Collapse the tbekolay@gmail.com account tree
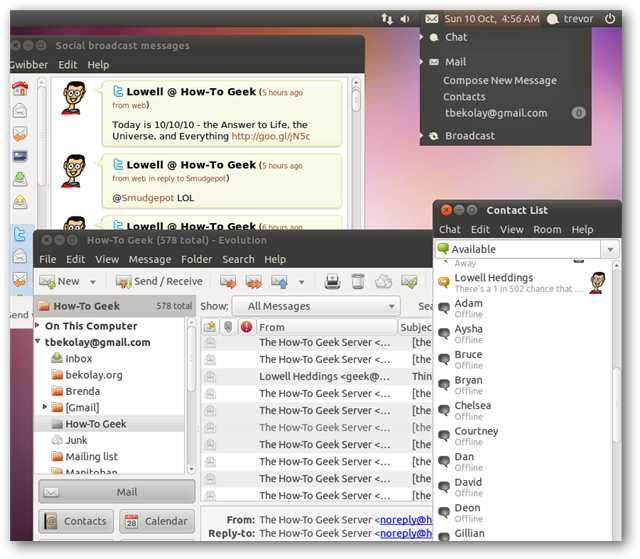The width and height of the screenshot is (640, 559). point(38,341)
